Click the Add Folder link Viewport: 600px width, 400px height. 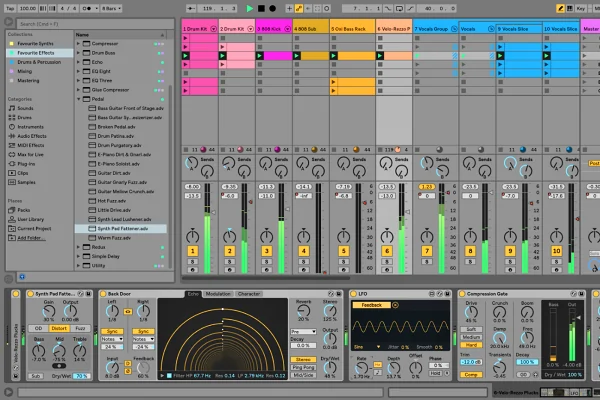tap(31, 238)
